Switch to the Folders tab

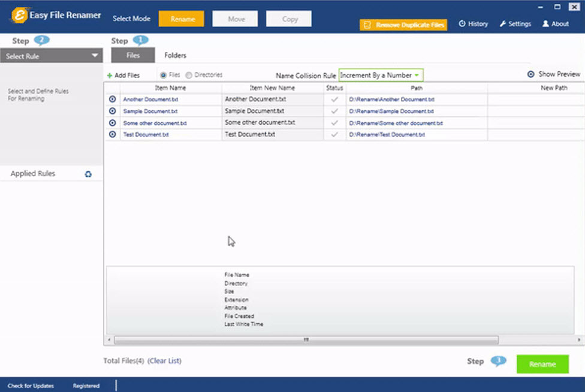coord(175,55)
